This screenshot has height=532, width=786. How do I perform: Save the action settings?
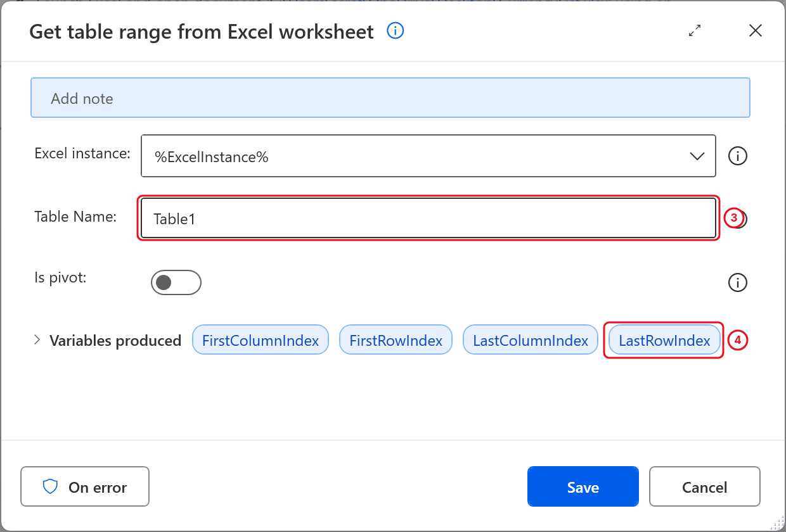point(583,487)
